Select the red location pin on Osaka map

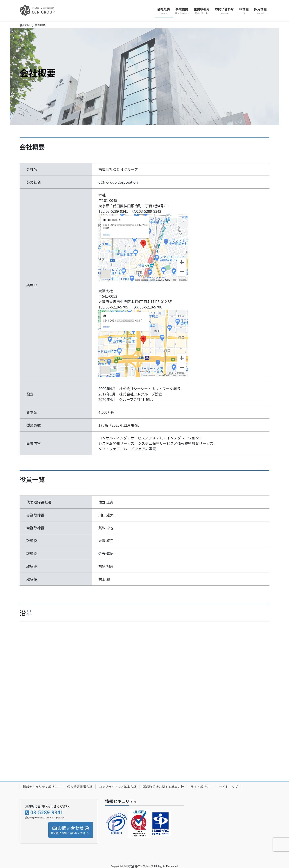(143, 339)
